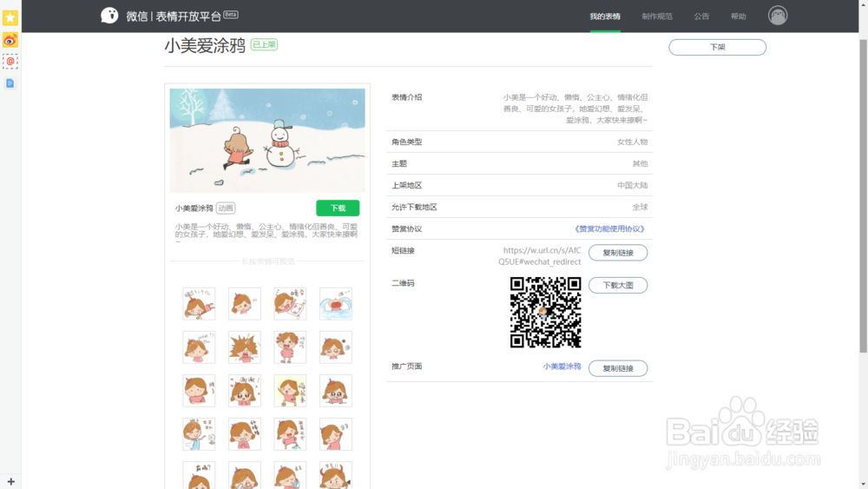Copy the short link with 复制链接
868x489 pixels.
pyautogui.click(x=618, y=253)
